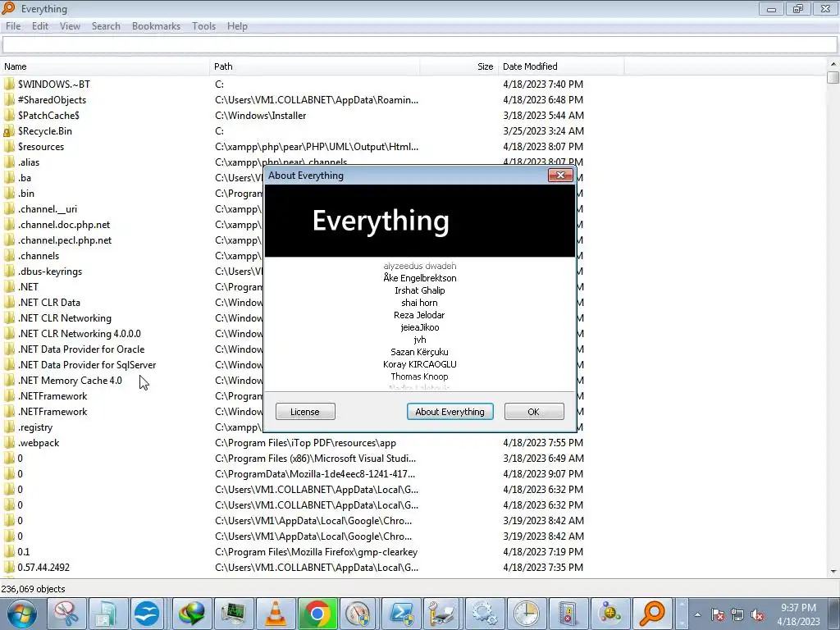Open the Bookmarks menu
This screenshot has height=630, width=840.
(x=156, y=25)
